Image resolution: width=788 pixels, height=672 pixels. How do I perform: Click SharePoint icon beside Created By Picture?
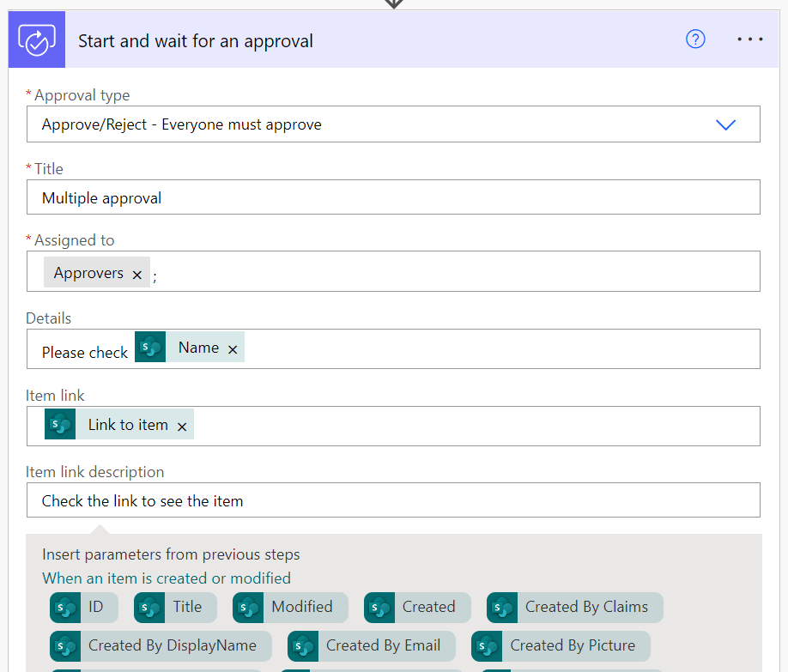(487, 646)
